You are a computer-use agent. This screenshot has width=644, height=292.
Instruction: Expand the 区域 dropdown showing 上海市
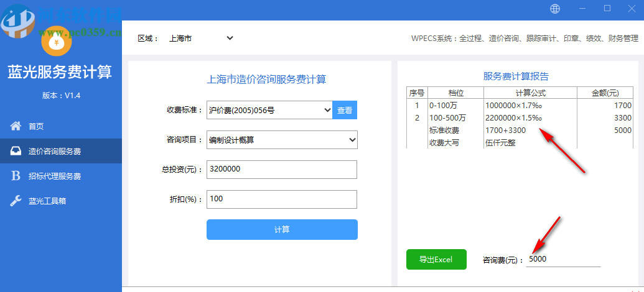pos(201,38)
